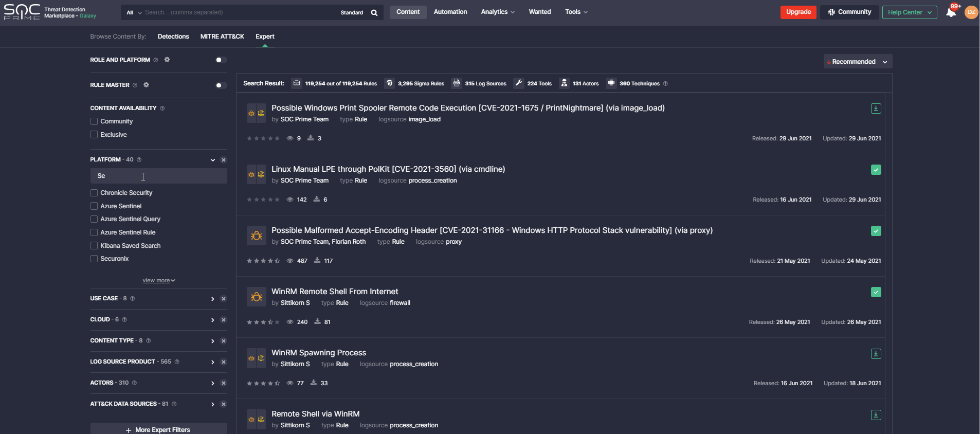Viewport: 980px width, 434px height.
Task: Download the Remote Shell via WinRM rule
Action: click(876, 415)
